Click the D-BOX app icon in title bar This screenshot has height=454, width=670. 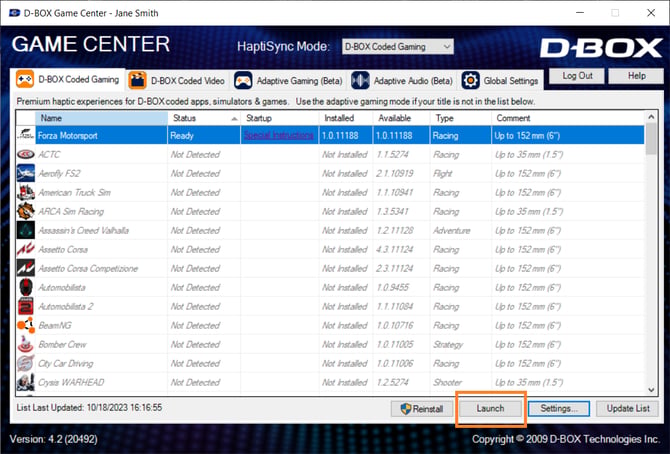pyautogui.click(x=15, y=13)
